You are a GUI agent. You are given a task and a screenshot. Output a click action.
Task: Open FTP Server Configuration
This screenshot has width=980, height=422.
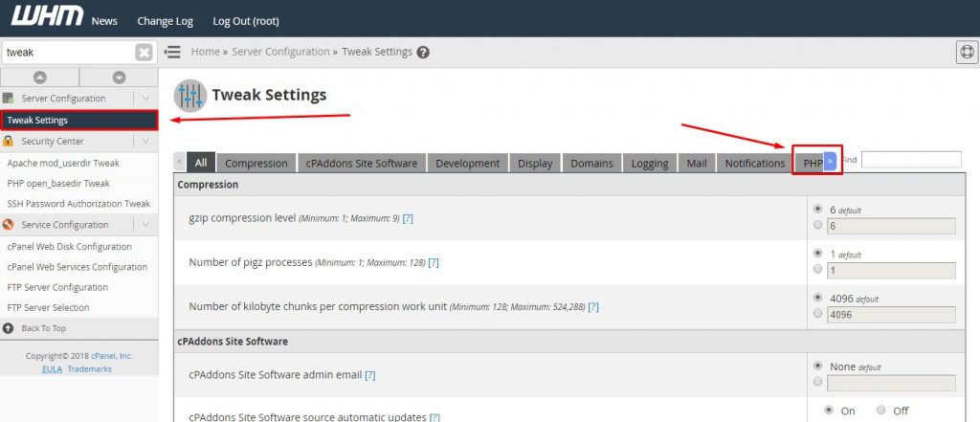click(x=57, y=288)
